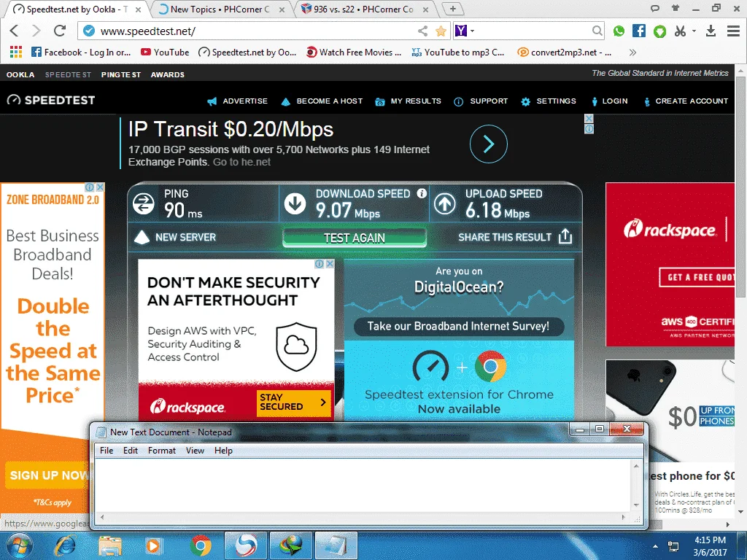Click the TEST AGAIN button
The height and width of the screenshot is (560, 747).
click(x=355, y=238)
